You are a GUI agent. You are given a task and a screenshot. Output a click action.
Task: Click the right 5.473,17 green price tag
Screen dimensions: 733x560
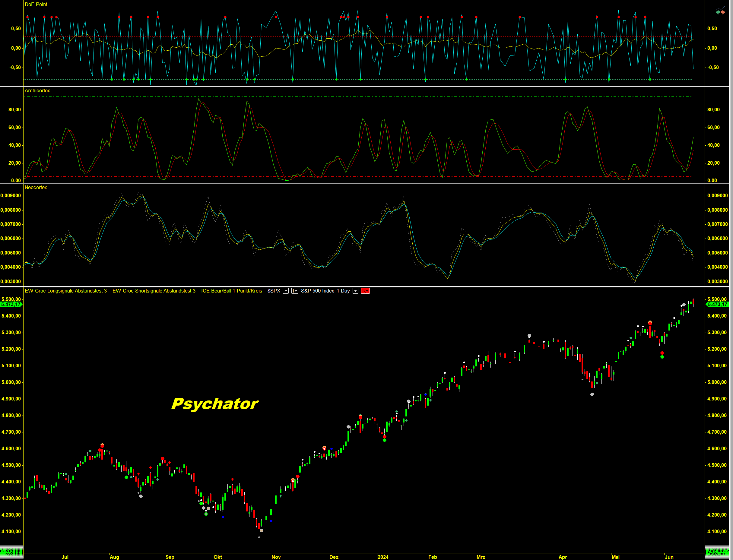[x=717, y=304]
